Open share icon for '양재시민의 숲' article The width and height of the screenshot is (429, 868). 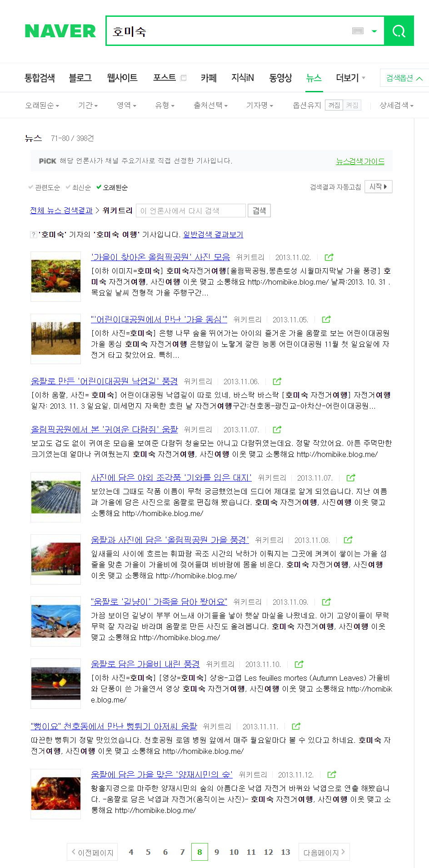[x=332, y=775]
